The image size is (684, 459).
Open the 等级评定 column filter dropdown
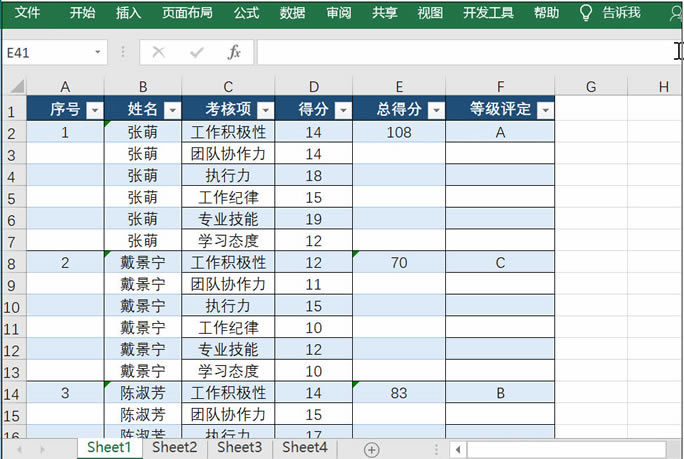[545, 110]
